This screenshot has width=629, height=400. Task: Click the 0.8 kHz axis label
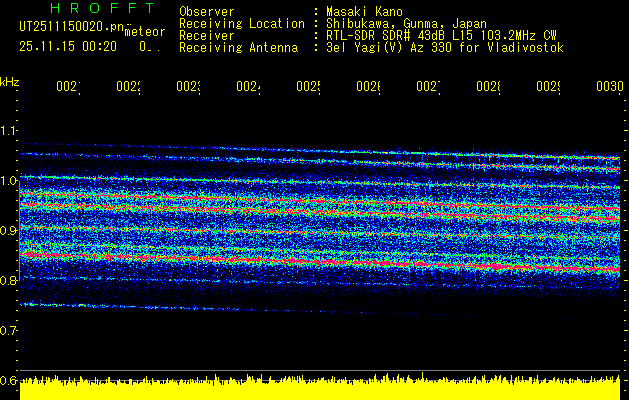point(8,280)
